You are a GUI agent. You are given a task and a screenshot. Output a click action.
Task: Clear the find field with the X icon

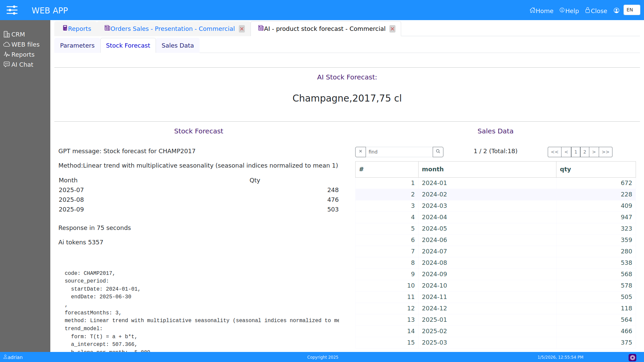pyautogui.click(x=361, y=152)
